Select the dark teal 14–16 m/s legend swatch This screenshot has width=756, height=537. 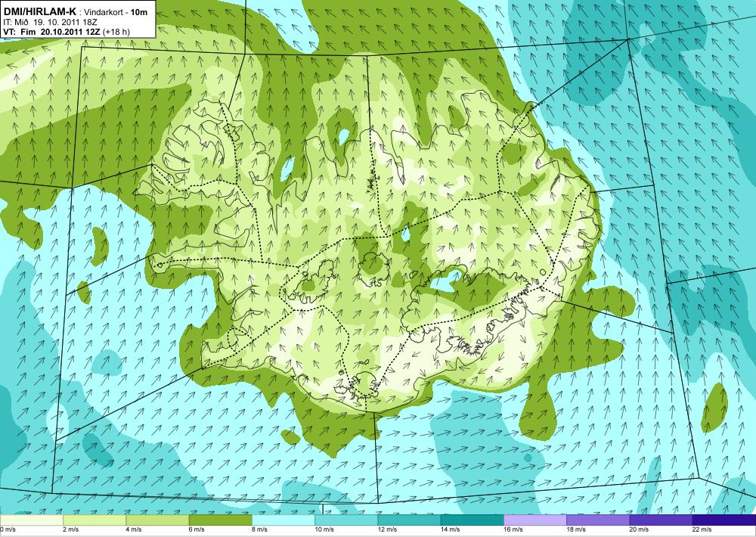472,520
